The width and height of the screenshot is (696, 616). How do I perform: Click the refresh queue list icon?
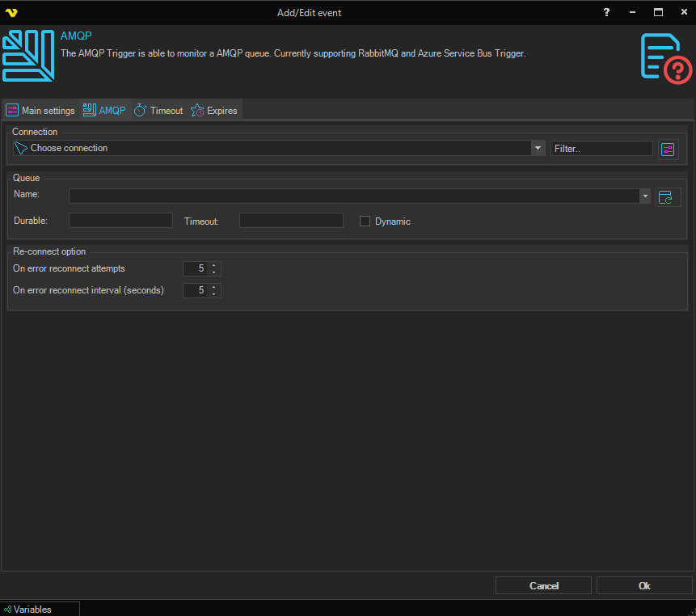tap(668, 196)
